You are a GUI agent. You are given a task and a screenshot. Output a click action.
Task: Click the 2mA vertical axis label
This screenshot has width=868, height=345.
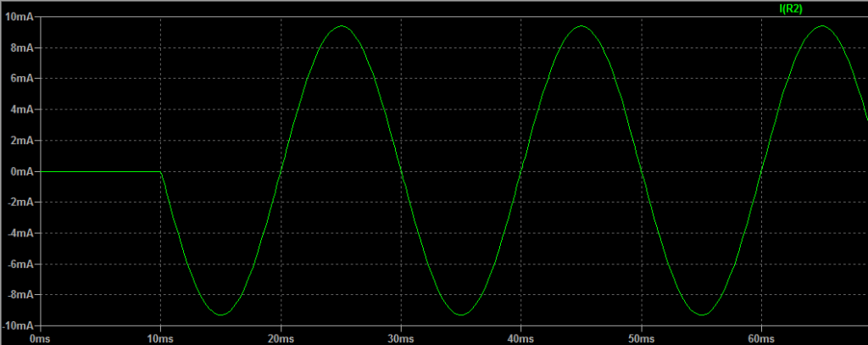(x=21, y=141)
